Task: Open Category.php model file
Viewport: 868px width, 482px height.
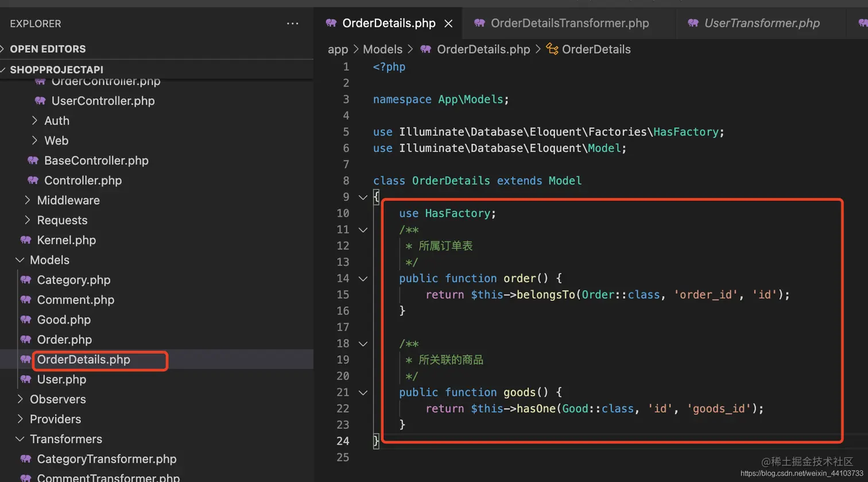Action: pos(73,280)
